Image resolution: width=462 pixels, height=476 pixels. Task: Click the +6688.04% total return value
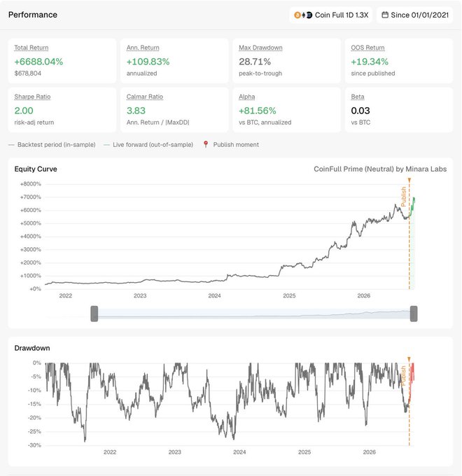[38, 62]
